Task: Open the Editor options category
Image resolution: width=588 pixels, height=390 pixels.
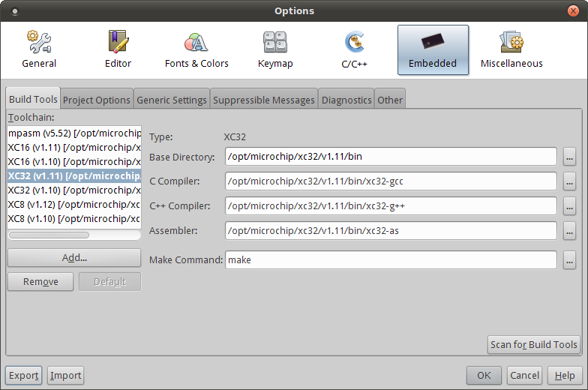Action: [118, 49]
